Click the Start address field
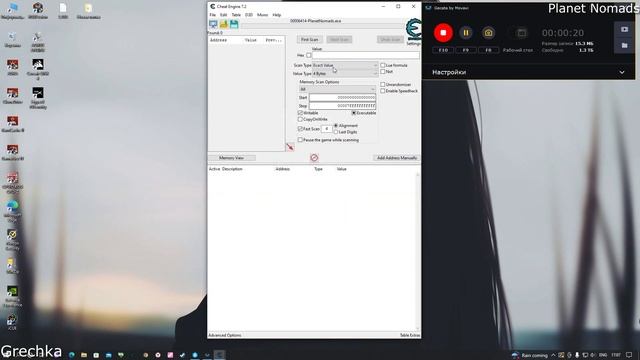Screen dimensions: 640x360 click(342, 98)
